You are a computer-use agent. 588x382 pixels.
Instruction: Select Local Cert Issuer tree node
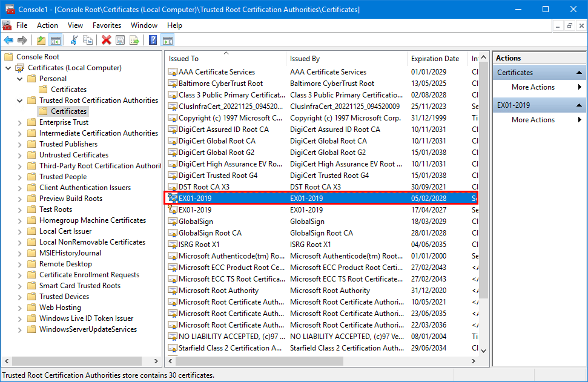tap(65, 231)
